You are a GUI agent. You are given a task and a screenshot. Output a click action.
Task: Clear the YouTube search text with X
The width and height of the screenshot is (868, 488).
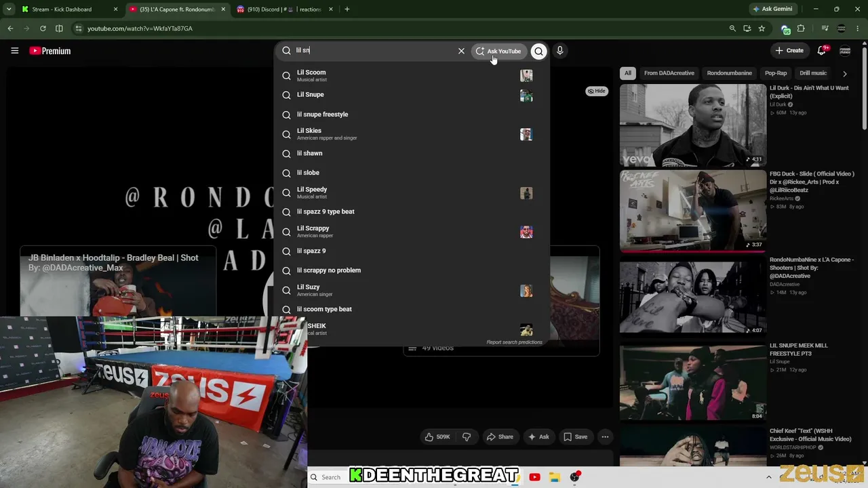click(x=461, y=51)
